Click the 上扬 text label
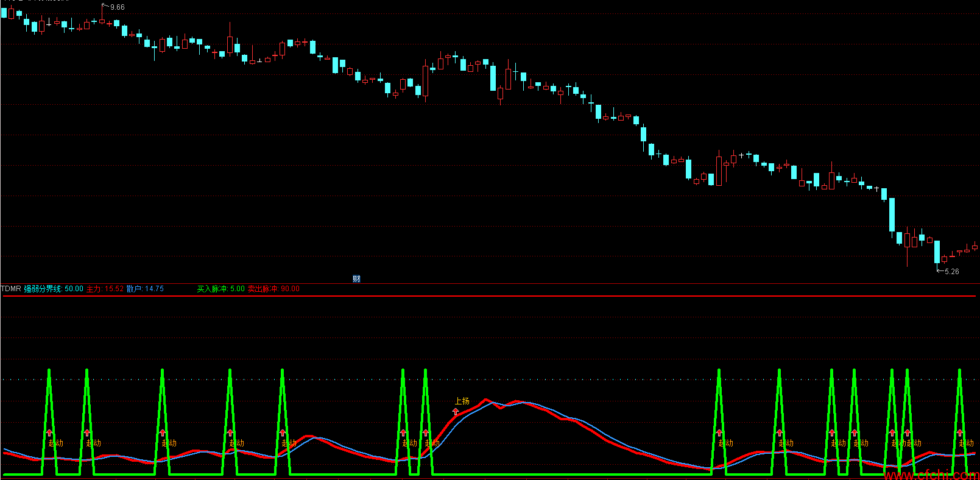 462,401
